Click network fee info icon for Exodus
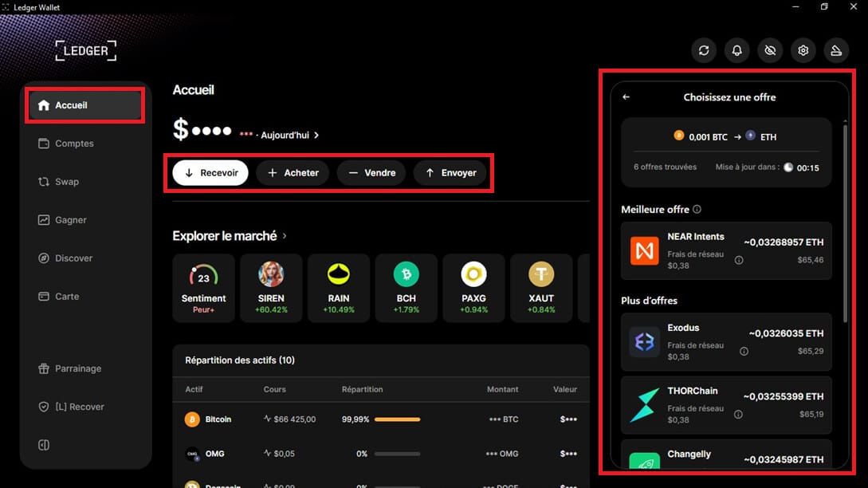 coord(744,351)
